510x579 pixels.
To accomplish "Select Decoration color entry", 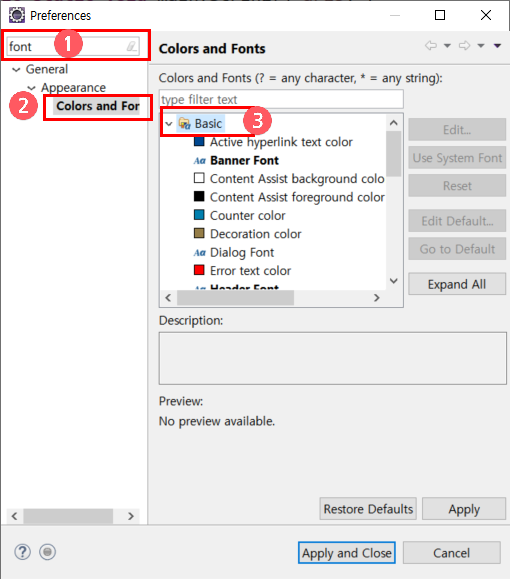I will [x=256, y=234].
